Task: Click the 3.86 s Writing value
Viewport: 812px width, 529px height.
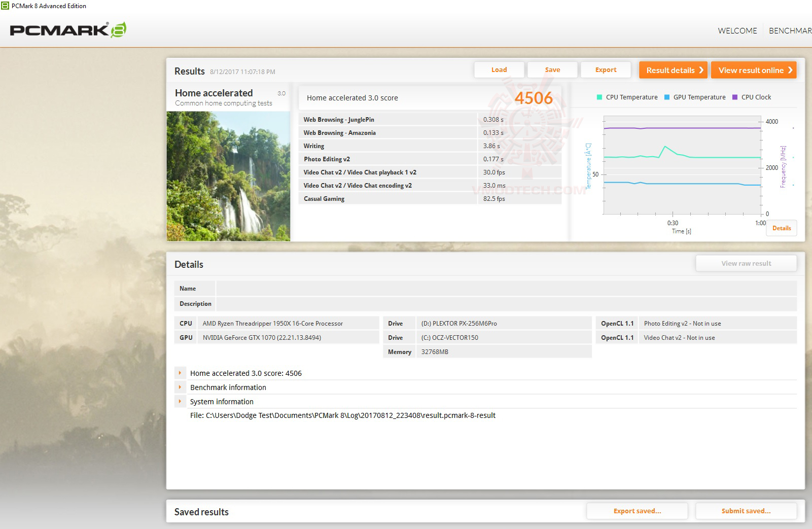Action: click(491, 146)
